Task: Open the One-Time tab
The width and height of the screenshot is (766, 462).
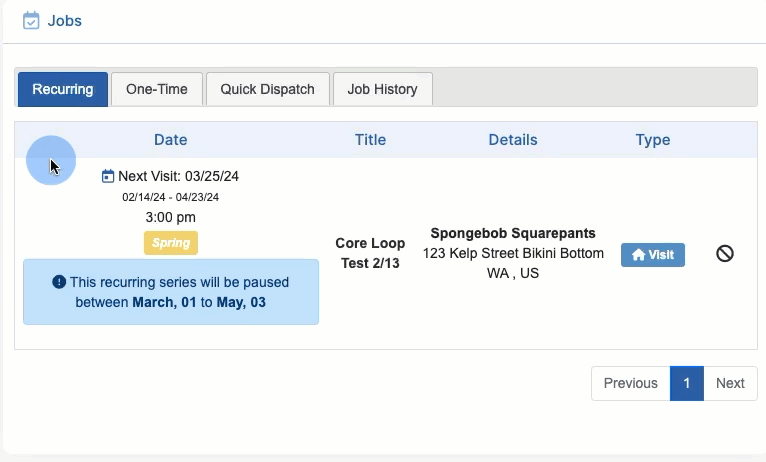Action: point(157,89)
